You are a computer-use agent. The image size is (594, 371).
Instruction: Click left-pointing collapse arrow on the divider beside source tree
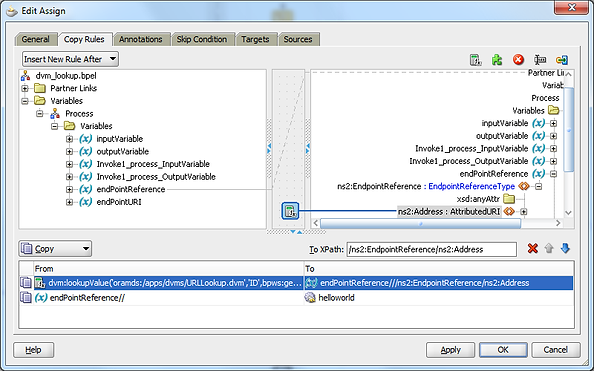coord(269,146)
